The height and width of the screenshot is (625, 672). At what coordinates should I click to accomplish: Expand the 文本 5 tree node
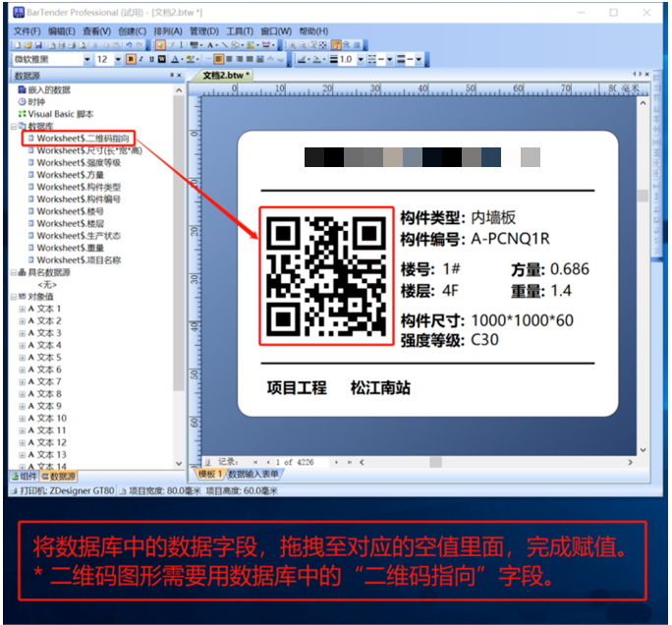pos(22,358)
